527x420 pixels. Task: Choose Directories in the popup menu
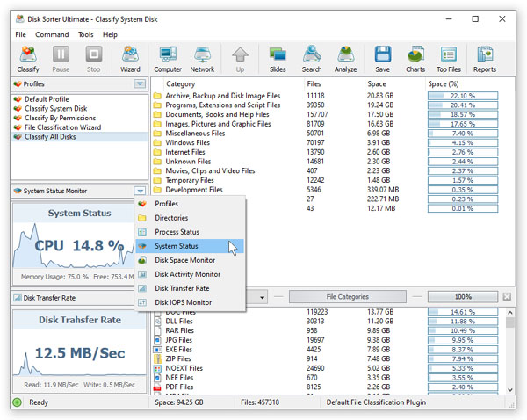tap(190, 218)
